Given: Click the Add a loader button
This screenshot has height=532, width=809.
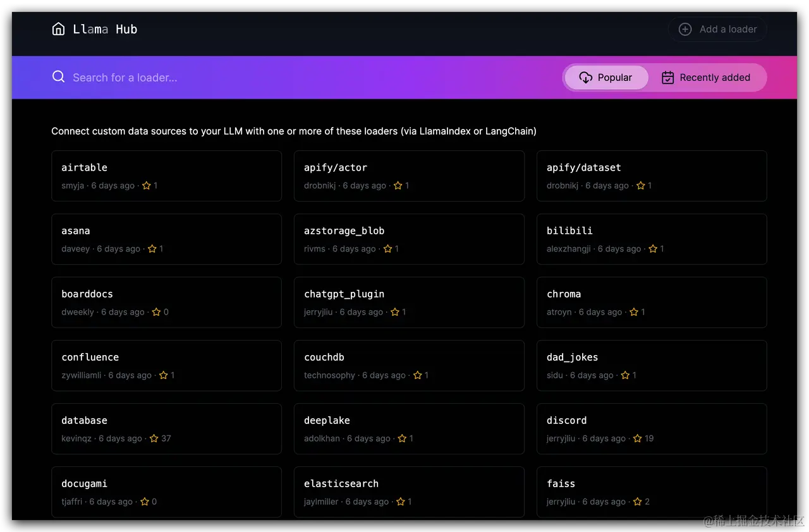Looking at the screenshot, I should click(x=717, y=29).
